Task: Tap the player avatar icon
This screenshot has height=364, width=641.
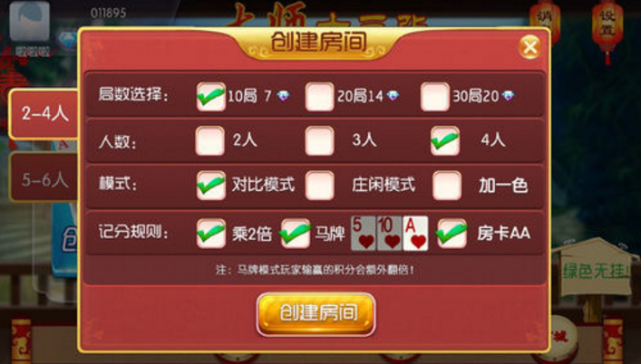Action: [29, 22]
